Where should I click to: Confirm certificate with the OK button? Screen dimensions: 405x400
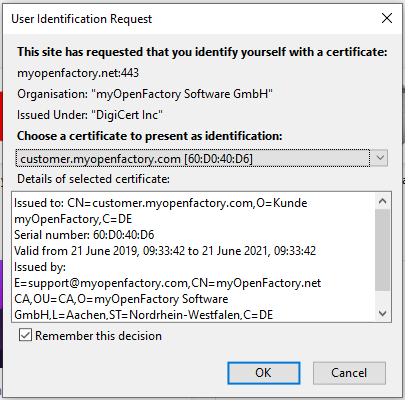coord(263,373)
